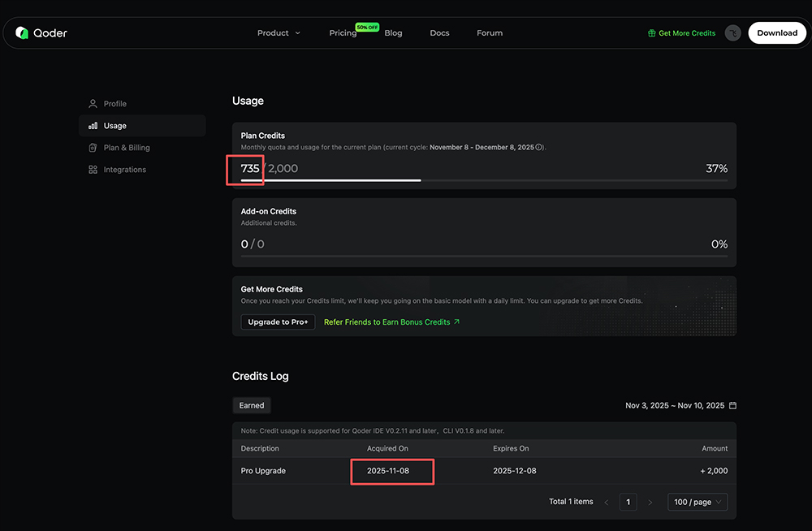Switch to the Earned tab
Image resolution: width=812 pixels, height=531 pixels.
(x=252, y=405)
